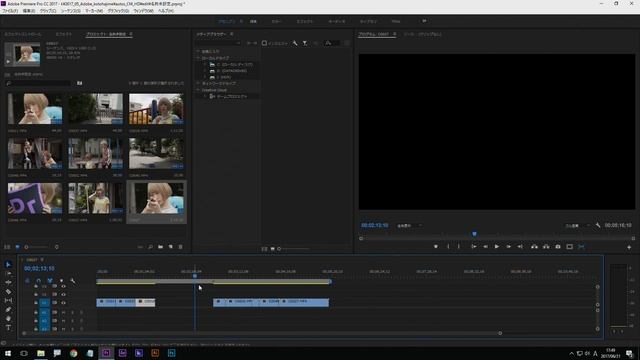Toggle Linked Selection in timeline header
The width and height of the screenshot is (640, 360).
(50, 281)
